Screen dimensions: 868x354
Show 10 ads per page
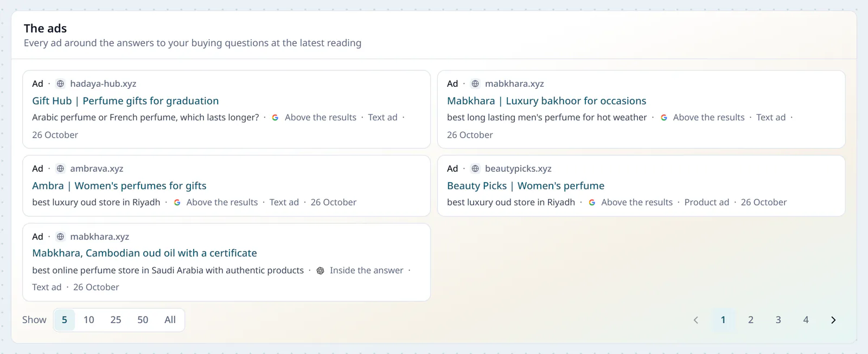[88, 320]
